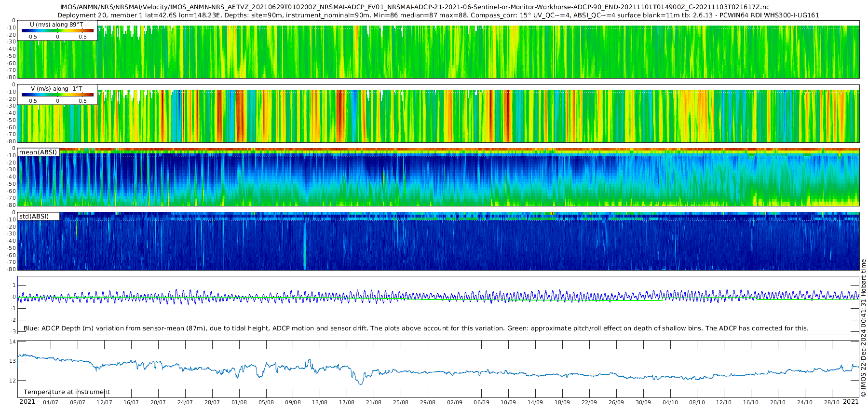Select the 16/10 date tick label

751,402
